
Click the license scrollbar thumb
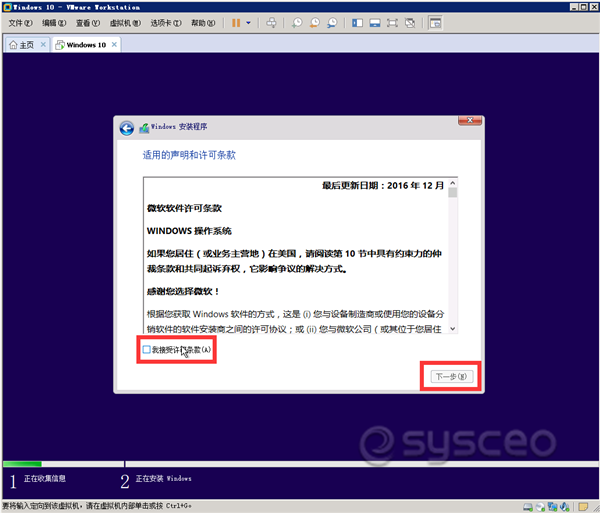pos(453,192)
